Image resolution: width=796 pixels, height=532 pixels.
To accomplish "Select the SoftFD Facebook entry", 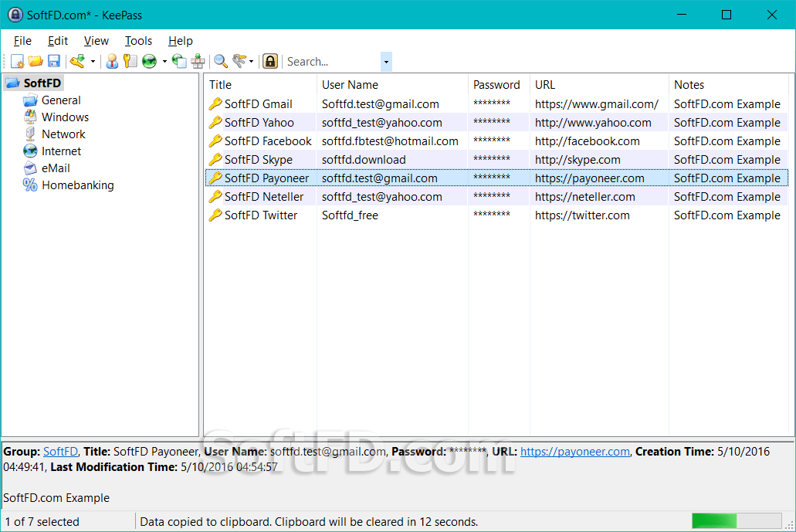I will 496,141.
